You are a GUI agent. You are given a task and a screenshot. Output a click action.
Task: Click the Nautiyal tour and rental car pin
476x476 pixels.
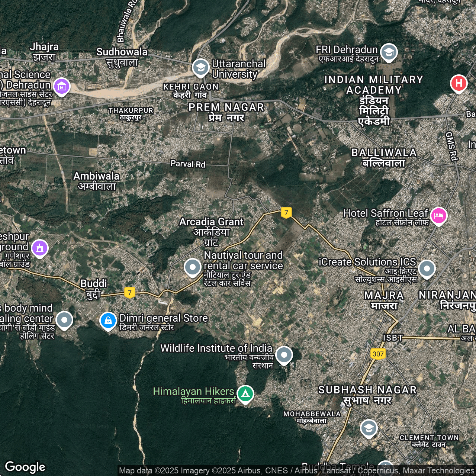(193, 267)
